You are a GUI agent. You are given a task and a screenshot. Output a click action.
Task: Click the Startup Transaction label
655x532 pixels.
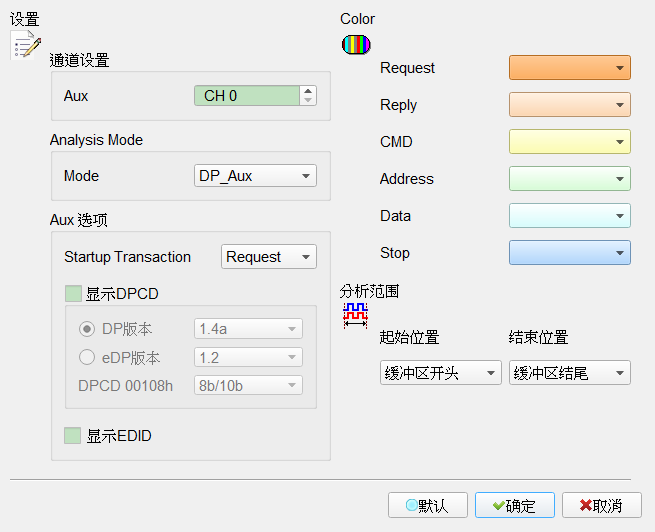(127, 257)
